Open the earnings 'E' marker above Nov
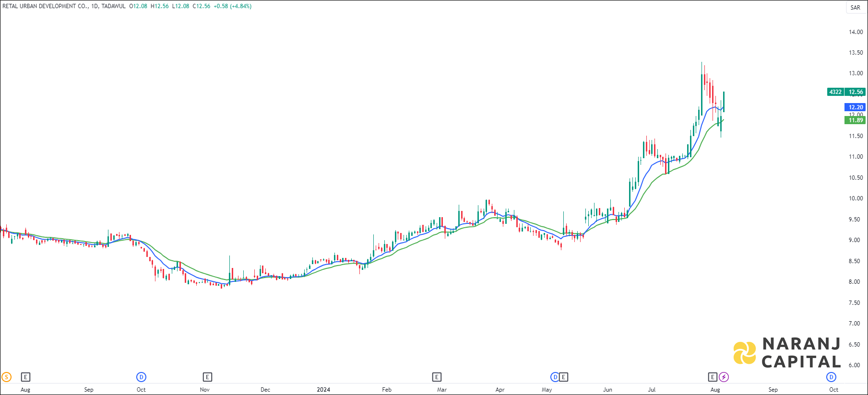868x395 pixels. [x=207, y=377]
